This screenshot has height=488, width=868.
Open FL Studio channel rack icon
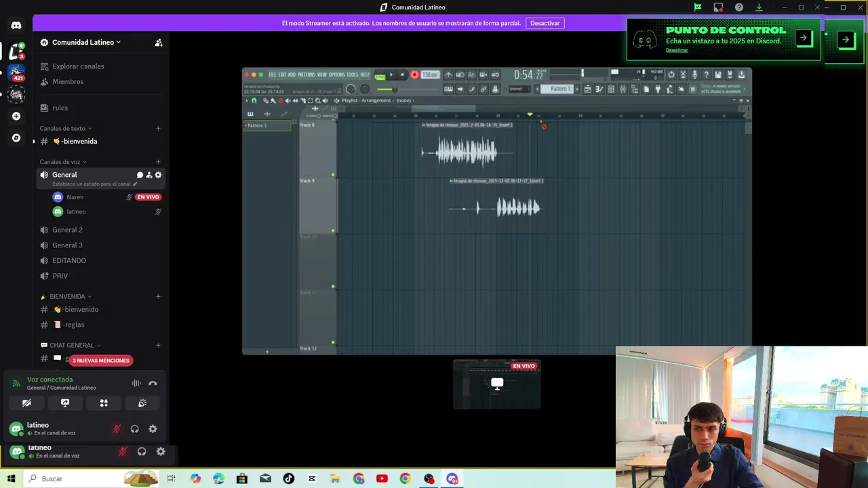coord(611,89)
